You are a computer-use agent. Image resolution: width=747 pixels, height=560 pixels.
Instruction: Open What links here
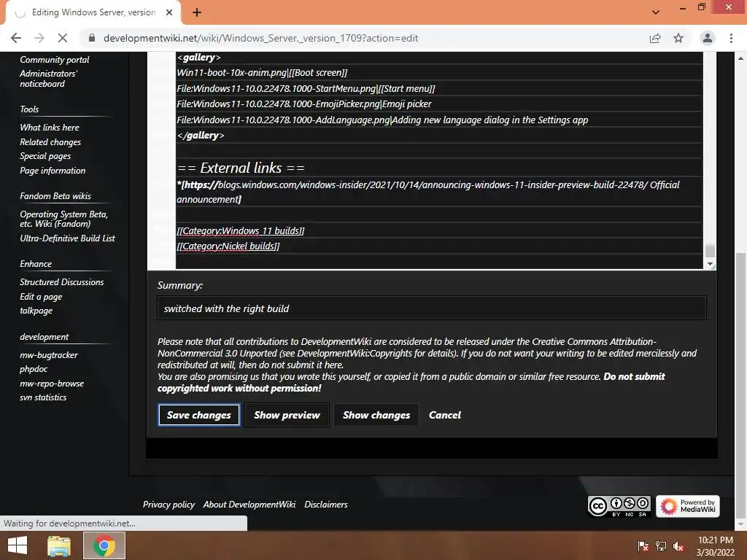coord(50,127)
